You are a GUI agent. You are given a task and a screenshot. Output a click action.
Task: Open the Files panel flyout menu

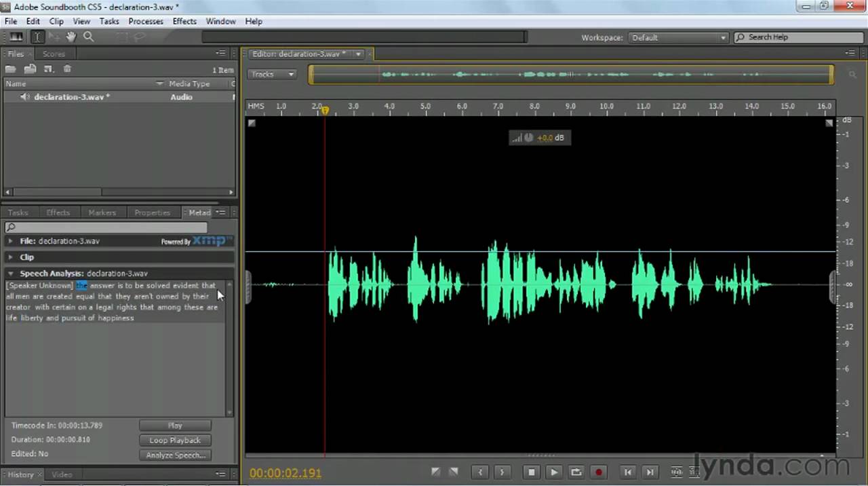(x=221, y=53)
